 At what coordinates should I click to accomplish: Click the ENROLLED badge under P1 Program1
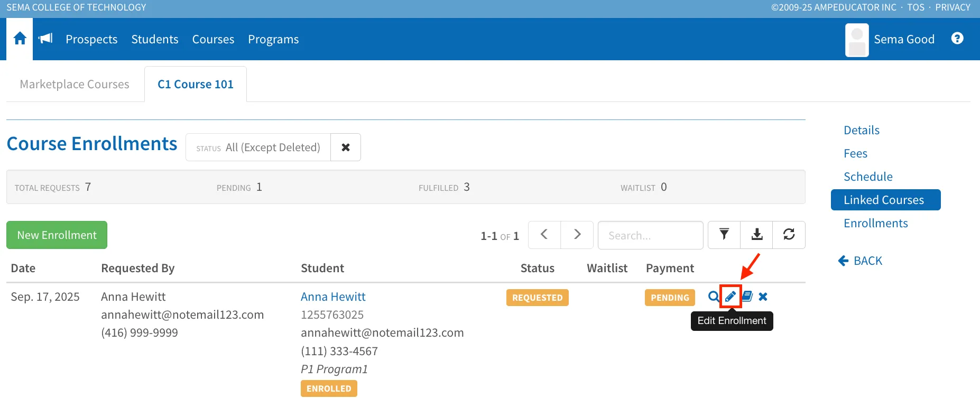pos(329,388)
